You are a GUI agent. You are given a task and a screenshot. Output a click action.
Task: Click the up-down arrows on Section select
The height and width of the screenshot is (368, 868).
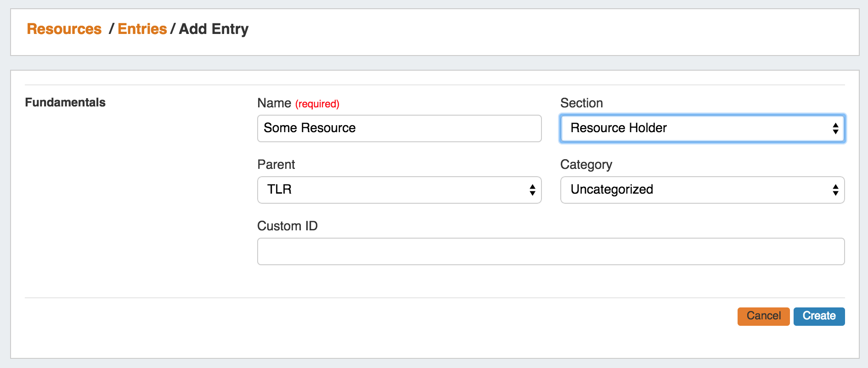(x=835, y=128)
